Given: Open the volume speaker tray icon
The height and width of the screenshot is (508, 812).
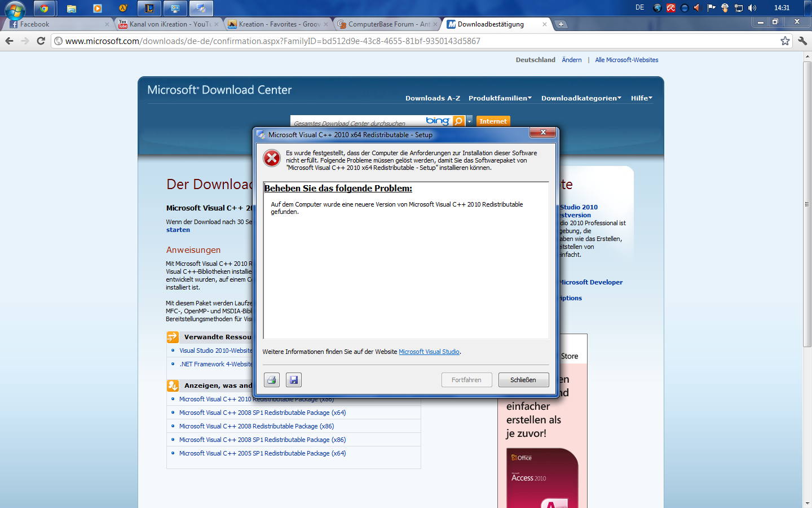Looking at the screenshot, I should (x=752, y=8).
